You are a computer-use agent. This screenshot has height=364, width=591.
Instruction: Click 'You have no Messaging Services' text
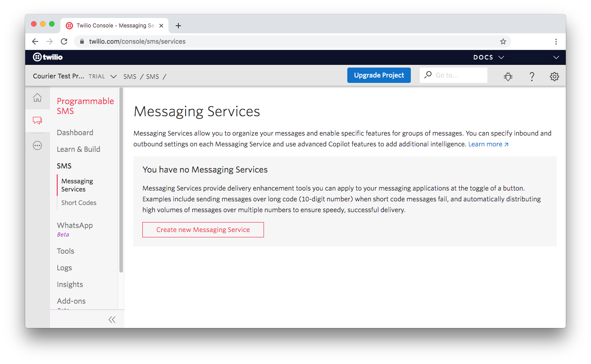click(205, 170)
